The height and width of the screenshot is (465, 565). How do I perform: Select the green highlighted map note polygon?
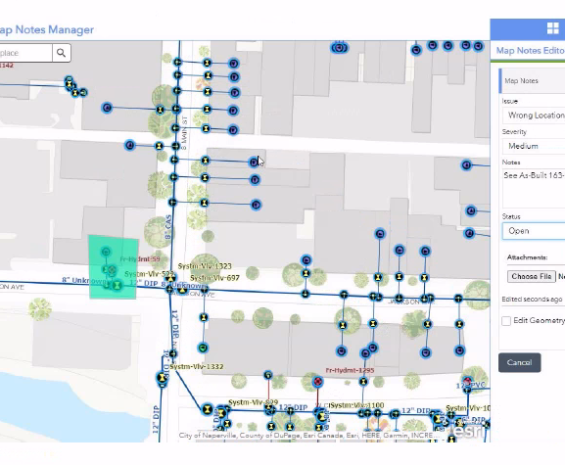pos(113,267)
